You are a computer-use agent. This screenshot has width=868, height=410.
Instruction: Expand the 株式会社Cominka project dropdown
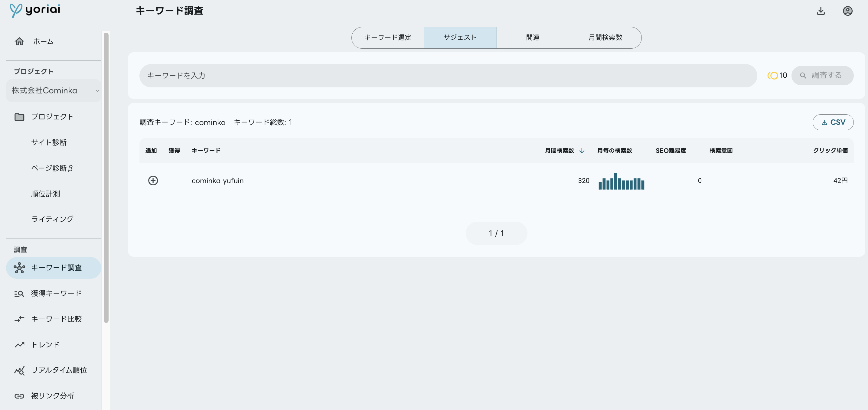click(54, 91)
